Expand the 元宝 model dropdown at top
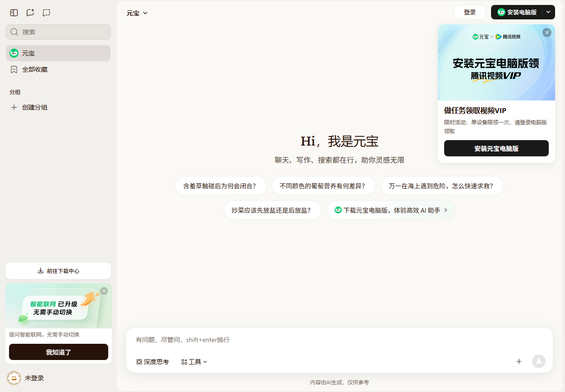Screen dimensions: 565x392 137,13
